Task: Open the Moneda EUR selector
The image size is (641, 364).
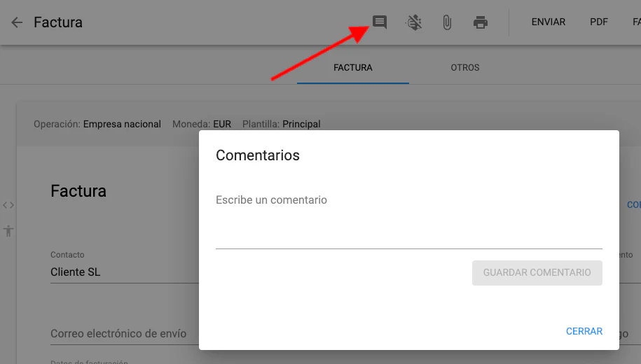Action: coord(221,124)
